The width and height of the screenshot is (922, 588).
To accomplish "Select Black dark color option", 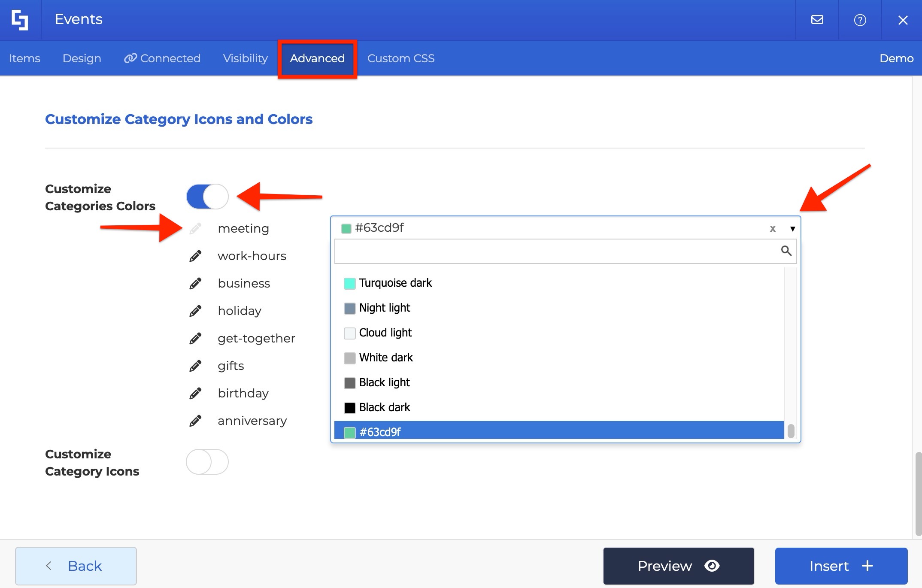I will [x=385, y=407].
